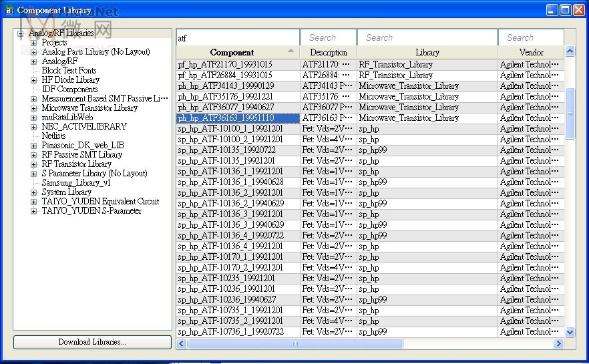Click the Vendor column Search field
The height and width of the screenshot is (364, 589).
531,38
